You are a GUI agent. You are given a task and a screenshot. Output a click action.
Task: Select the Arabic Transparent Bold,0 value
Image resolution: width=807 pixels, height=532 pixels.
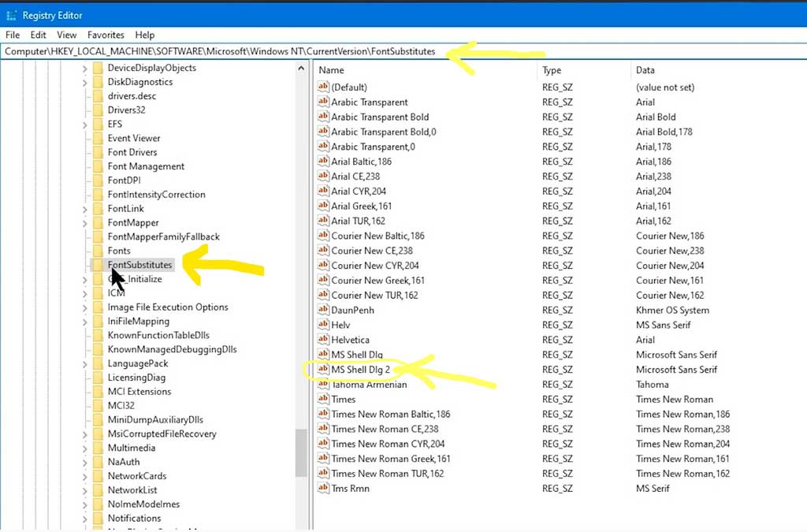[384, 132]
